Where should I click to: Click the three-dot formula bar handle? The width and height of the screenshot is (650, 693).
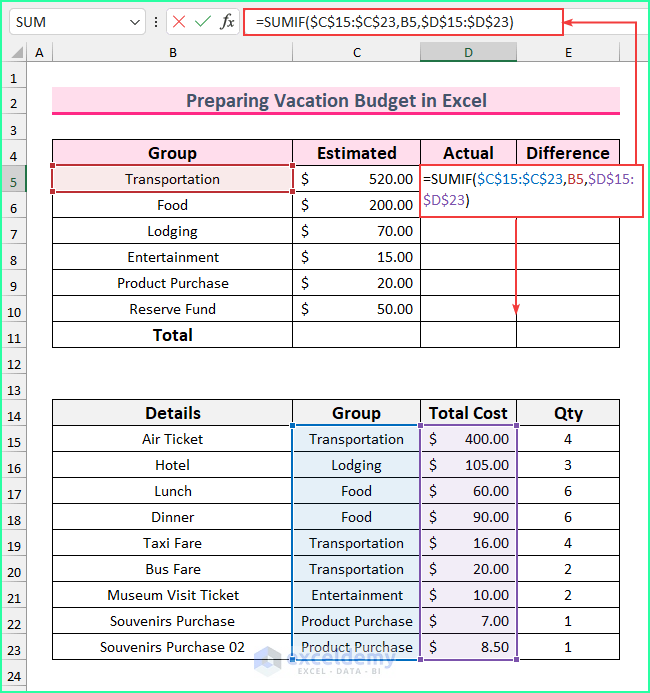click(x=156, y=22)
